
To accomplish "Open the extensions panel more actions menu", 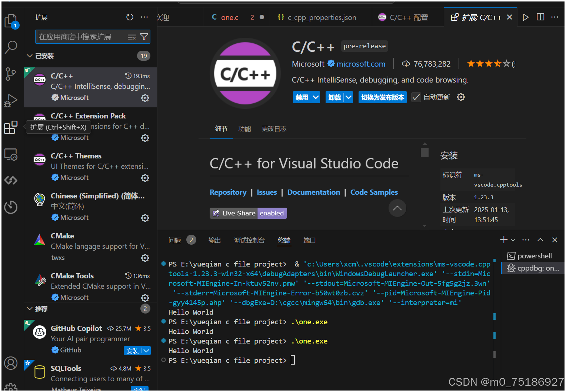I will point(144,17).
